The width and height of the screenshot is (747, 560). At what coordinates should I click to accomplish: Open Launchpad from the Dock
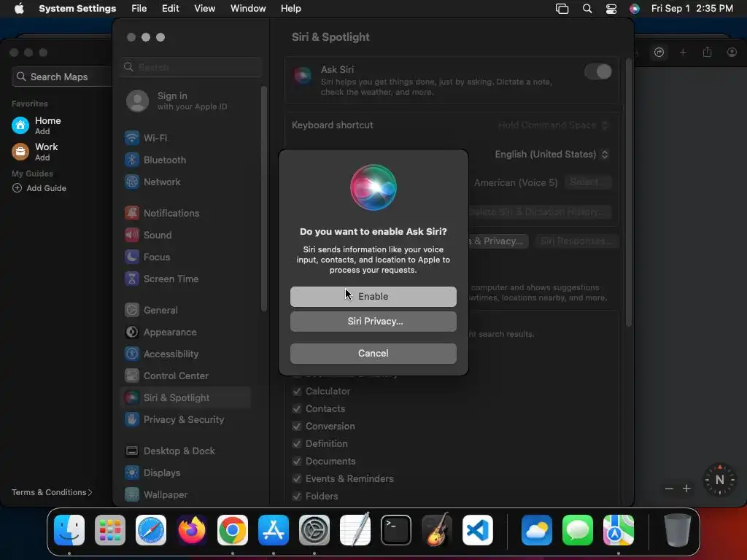click(x=110, y=530)
